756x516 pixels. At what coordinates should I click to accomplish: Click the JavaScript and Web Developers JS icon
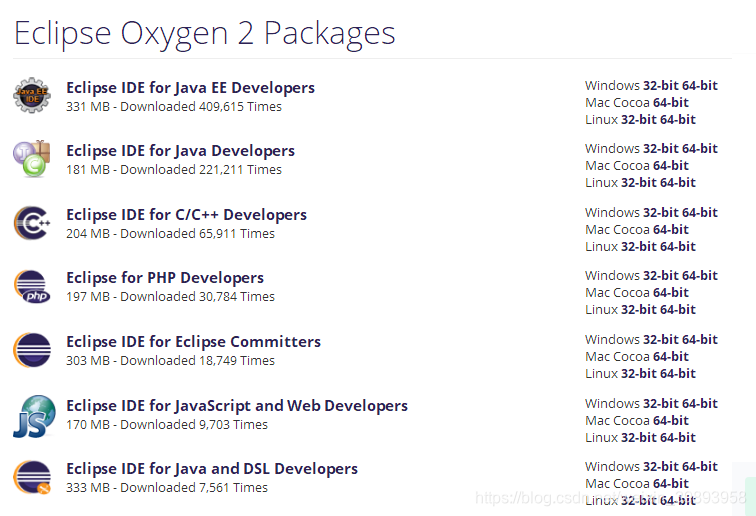tap(34, 416)
